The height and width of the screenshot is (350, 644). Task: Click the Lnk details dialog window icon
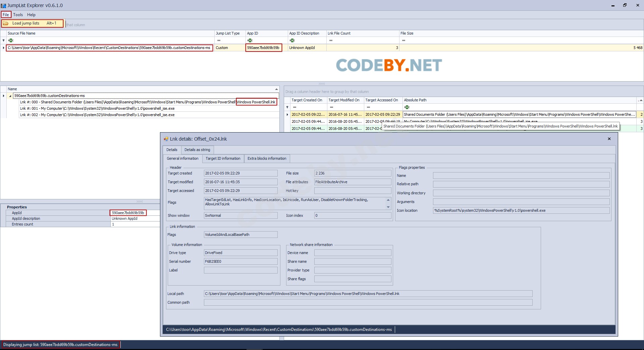tap(166, 139)
